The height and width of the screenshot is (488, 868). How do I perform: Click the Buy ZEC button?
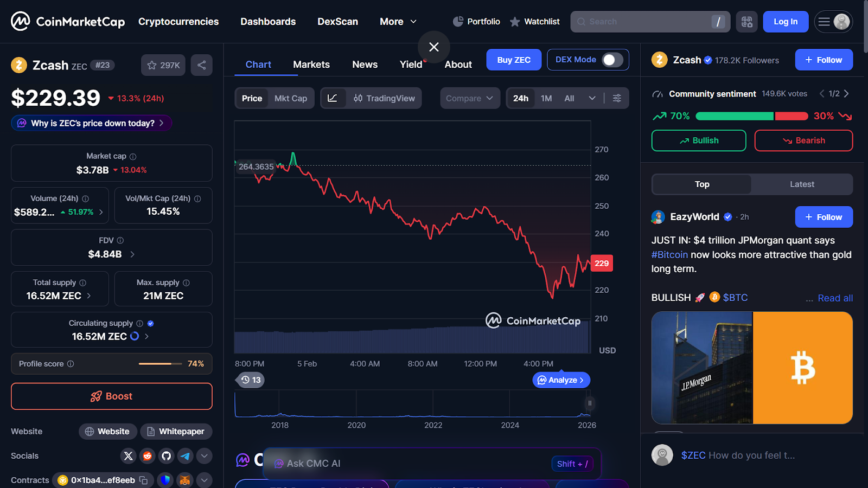pyautogui.click(x=513, y=60)
